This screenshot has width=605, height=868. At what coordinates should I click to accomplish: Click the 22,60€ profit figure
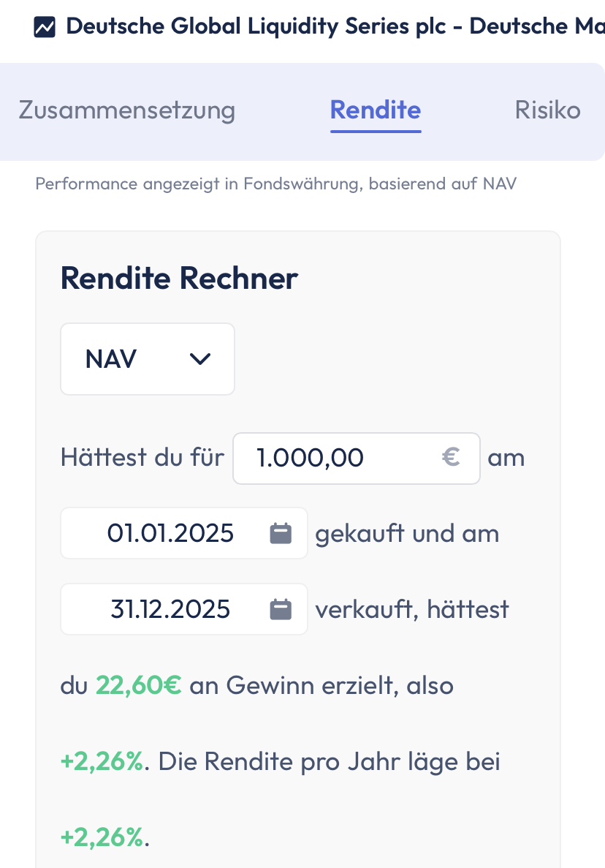pyautogui.click(x=138, y=685)
